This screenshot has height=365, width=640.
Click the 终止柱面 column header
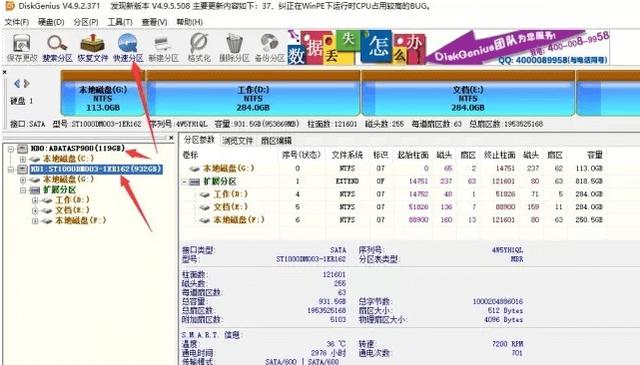(500, 155)
